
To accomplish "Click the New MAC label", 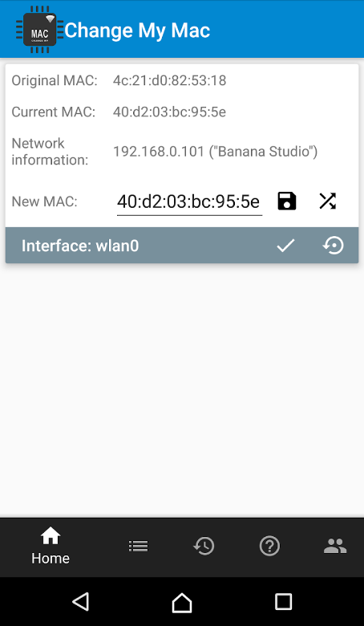I will point(44,201).
